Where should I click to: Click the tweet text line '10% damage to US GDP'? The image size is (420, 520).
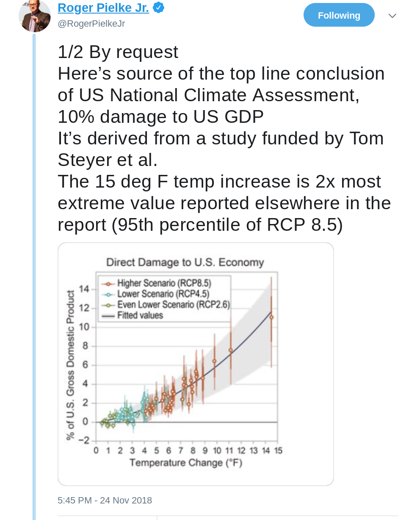(x=160, y=117)
